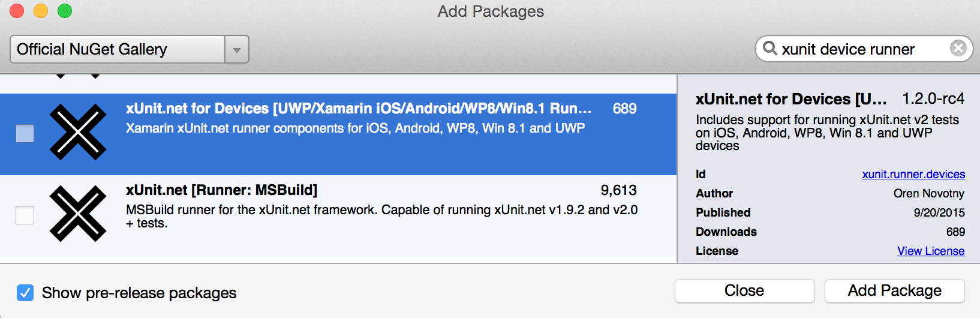Click the Add Package button
This screenshot has height=318, width=980.
pos(894,290)
